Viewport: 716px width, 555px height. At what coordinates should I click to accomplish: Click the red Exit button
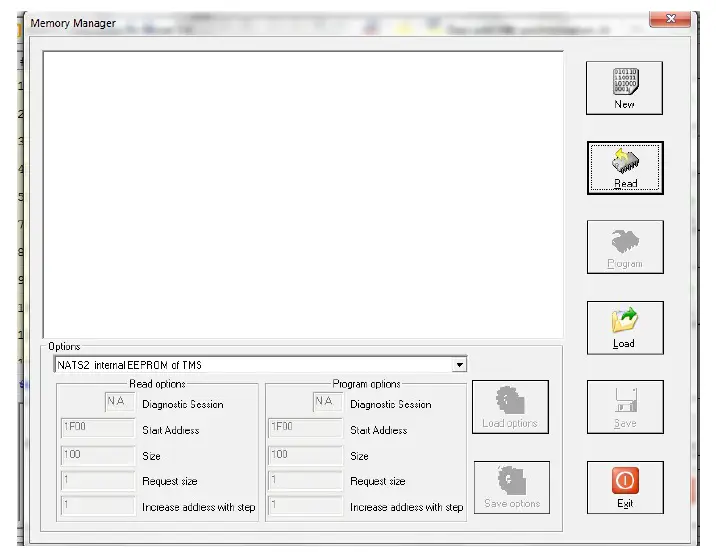(x=625, y=487)
